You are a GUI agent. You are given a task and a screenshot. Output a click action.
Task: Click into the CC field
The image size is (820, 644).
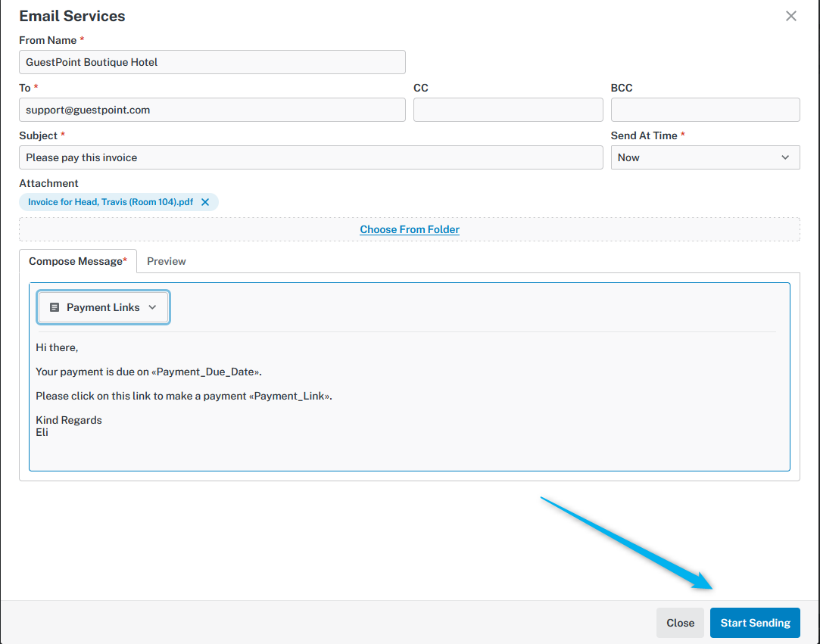[x=508, y=110]
